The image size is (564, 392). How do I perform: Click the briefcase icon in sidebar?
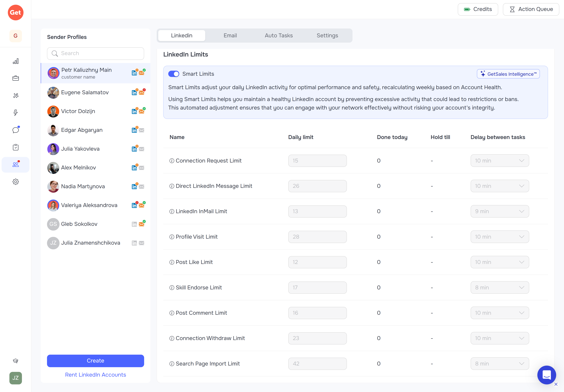(16, 78)
